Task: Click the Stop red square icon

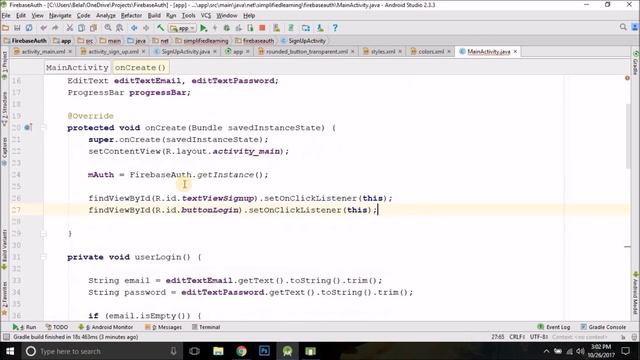Action: [262, 28]
